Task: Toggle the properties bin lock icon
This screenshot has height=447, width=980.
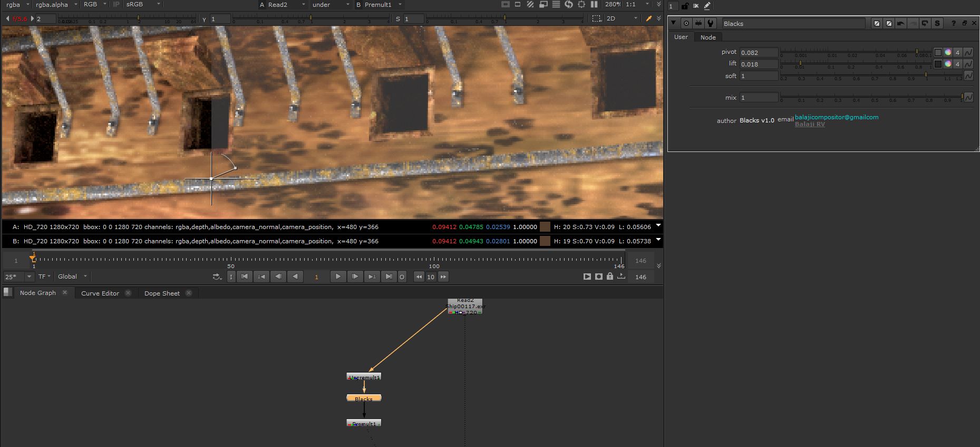Action: pyautogui.click(x=685, y=6)
